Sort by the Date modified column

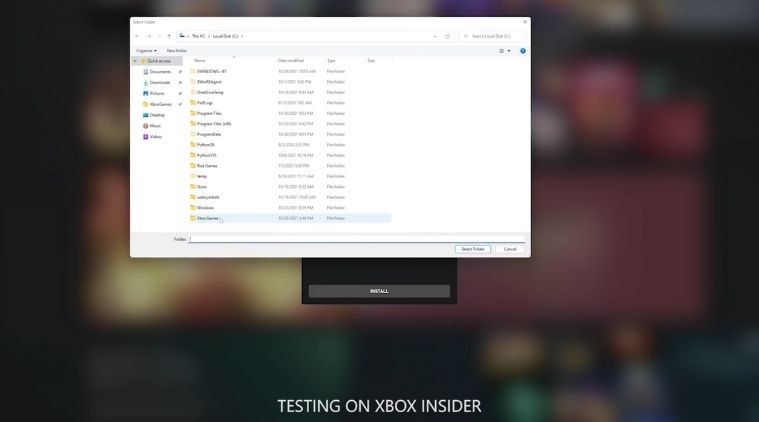291,60
